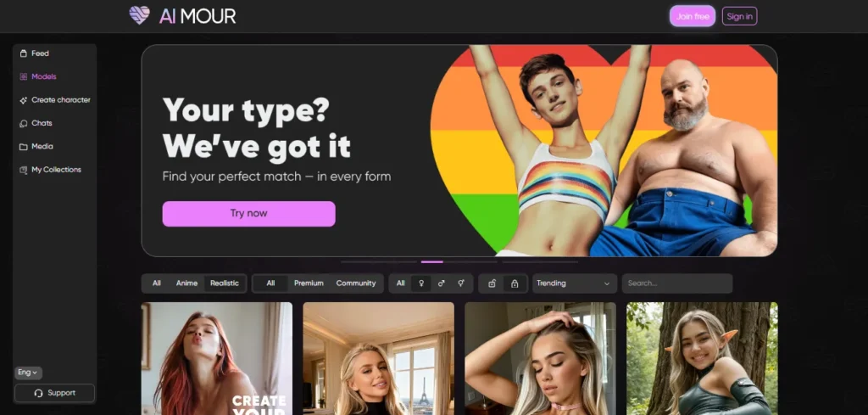
Task: Select the Realistic style filter
Action: (x=224, y=283)
